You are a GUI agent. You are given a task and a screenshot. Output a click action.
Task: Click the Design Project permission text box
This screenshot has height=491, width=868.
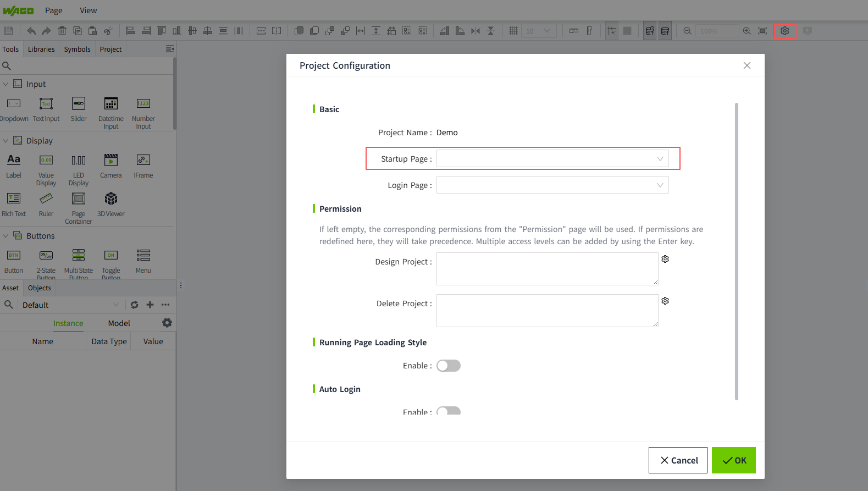pyautogui.click(x=547, y=269)
